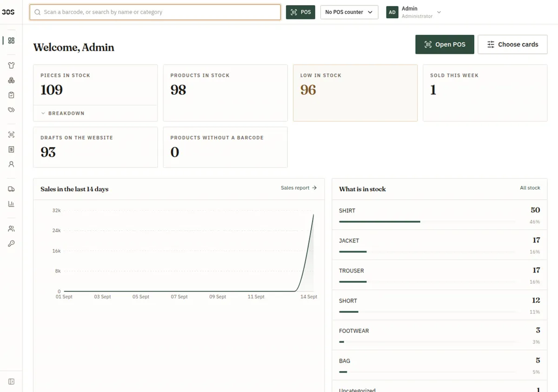Open the dashboard grid icon in sidebar
Viewport: 558px width, 392px height.
[x=11, y=40]
